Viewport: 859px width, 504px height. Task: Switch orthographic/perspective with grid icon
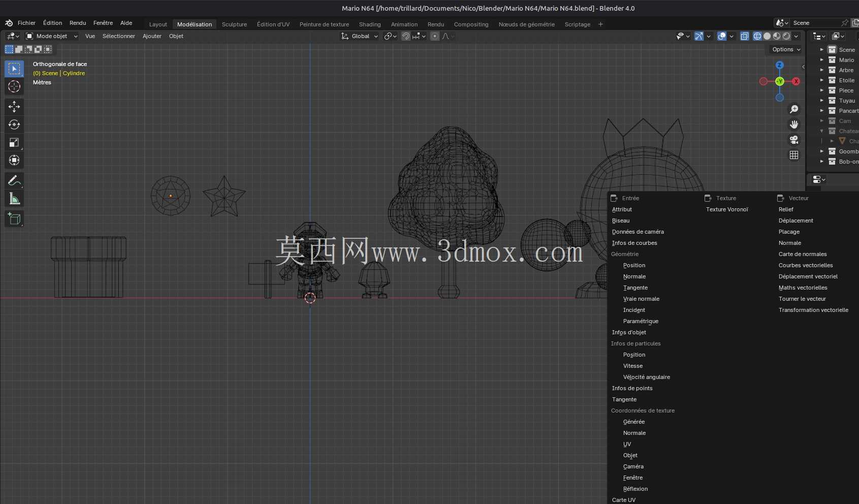(x=794, y=155)
